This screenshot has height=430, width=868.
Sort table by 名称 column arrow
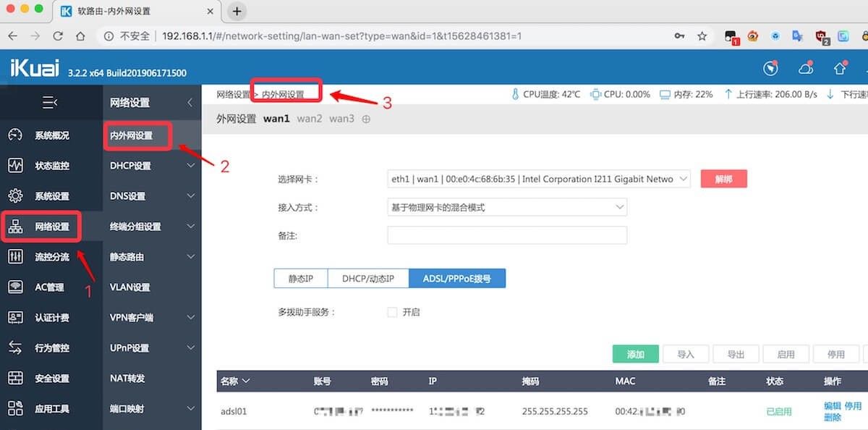(x=246, y=381)
